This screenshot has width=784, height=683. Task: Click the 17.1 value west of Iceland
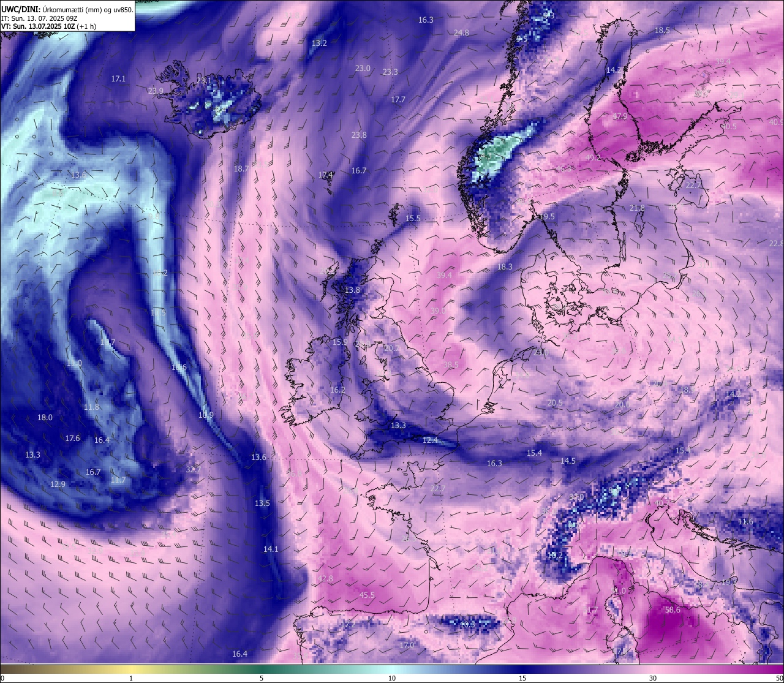(118, 78)
